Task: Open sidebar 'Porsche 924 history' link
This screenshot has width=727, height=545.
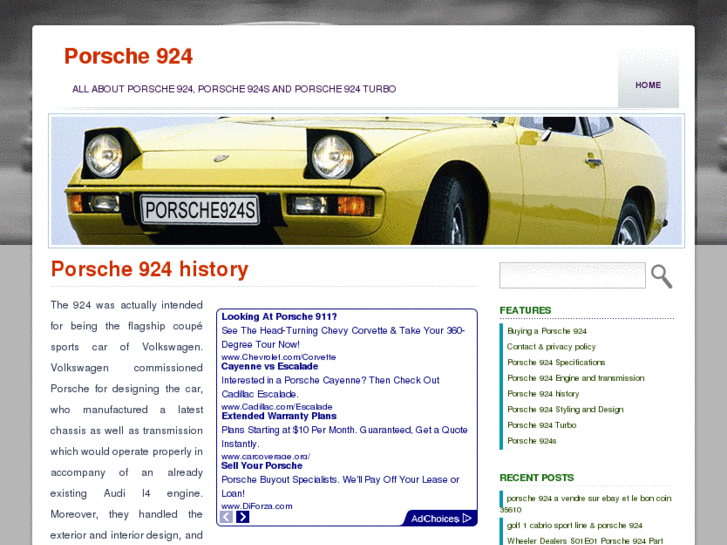Action: click(543, 394)
